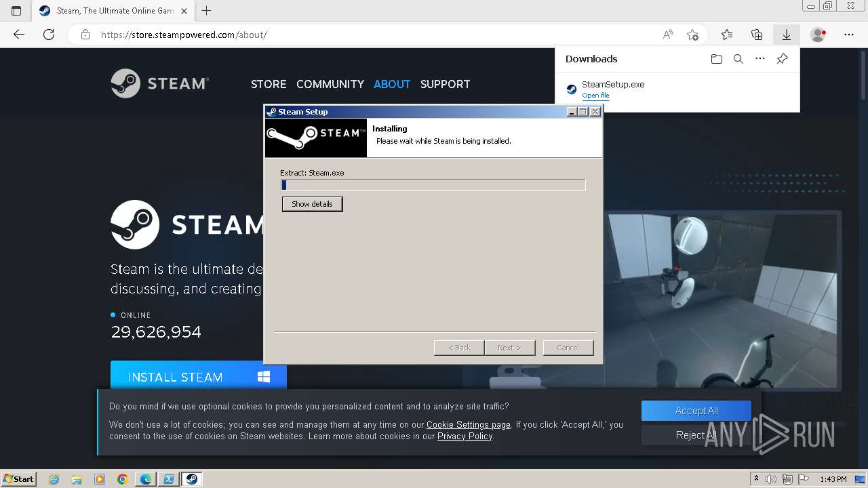The width and height of the screenshot is (868, 488).
Task: Open the Start menu
Action: click(x=18, y=479)
